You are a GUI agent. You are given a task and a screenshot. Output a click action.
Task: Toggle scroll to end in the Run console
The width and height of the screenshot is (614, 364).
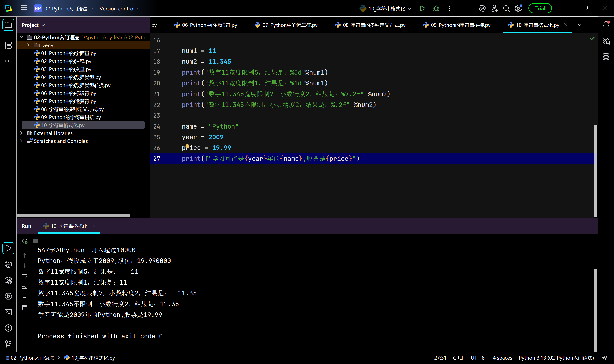(24, 287)
